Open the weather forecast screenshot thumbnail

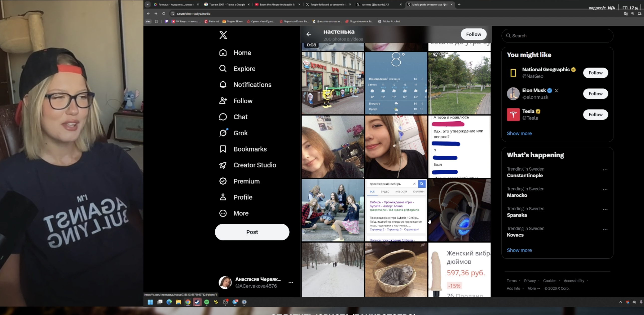click(396, 83)
